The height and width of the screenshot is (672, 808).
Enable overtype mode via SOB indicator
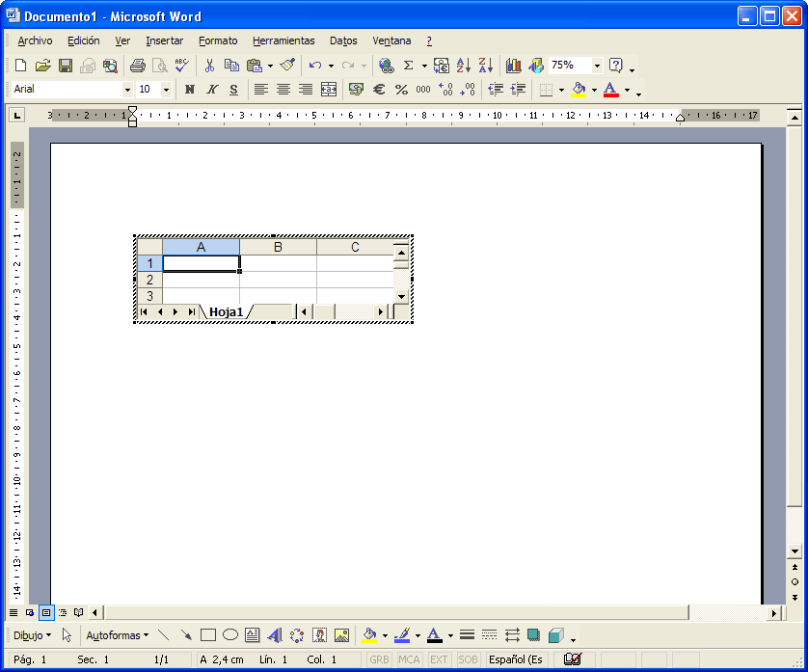468,659
